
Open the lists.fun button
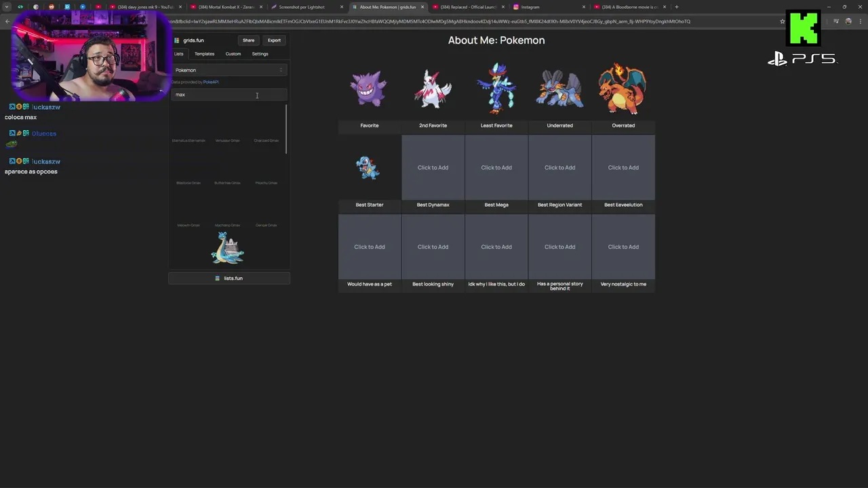tap(229, 278)
